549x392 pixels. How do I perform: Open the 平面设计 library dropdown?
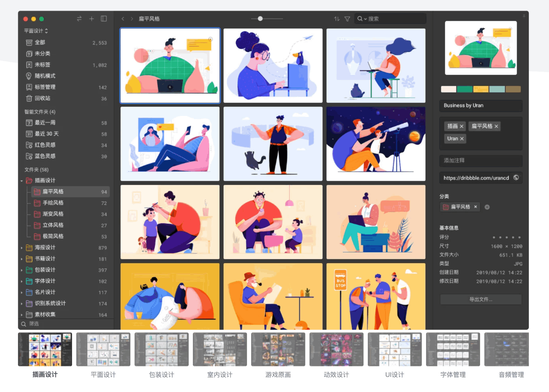click(x=36, y=31)
